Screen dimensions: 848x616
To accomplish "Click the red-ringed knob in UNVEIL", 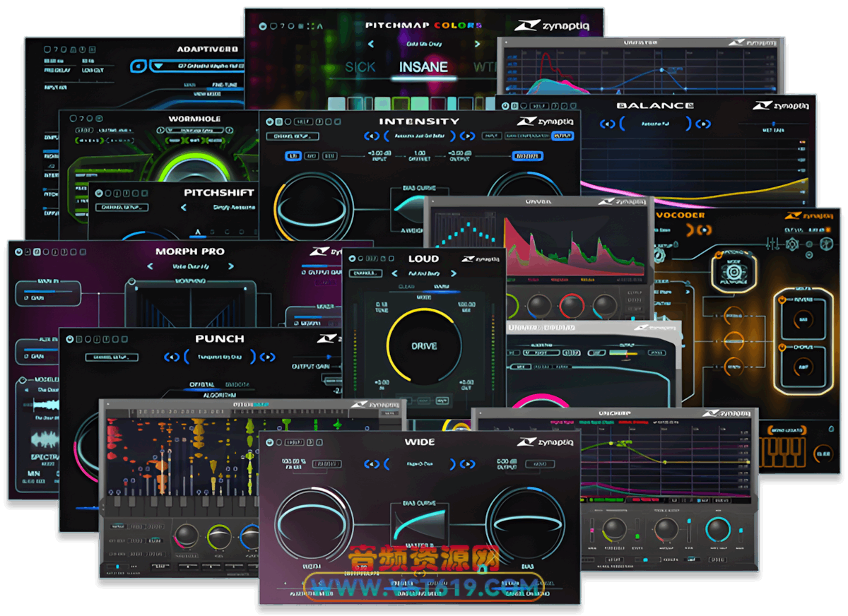I will 572,306.
